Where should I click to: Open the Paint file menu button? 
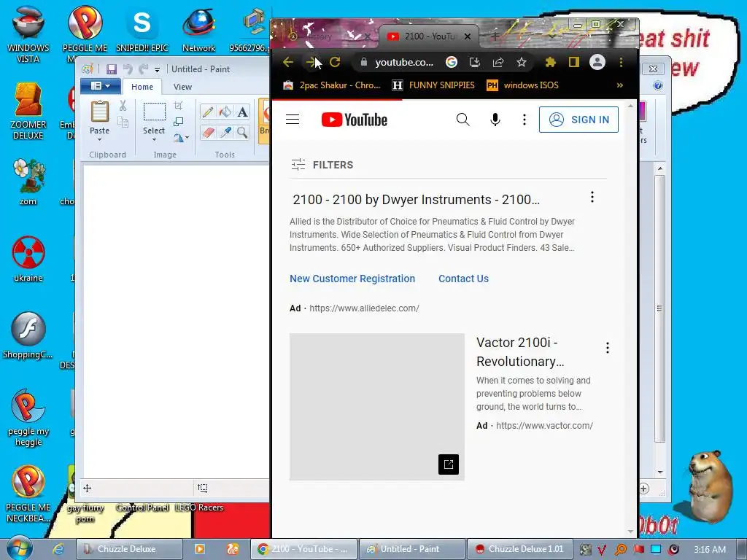(99, 86)
